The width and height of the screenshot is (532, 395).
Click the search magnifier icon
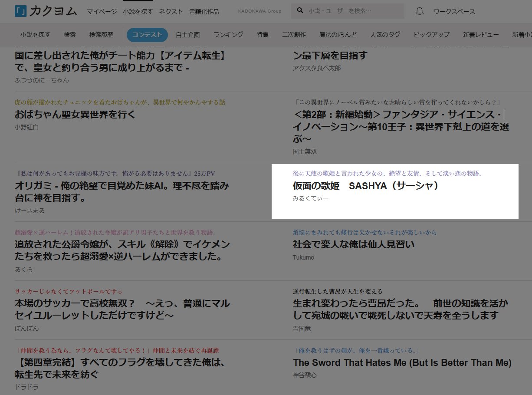[300, 11]
